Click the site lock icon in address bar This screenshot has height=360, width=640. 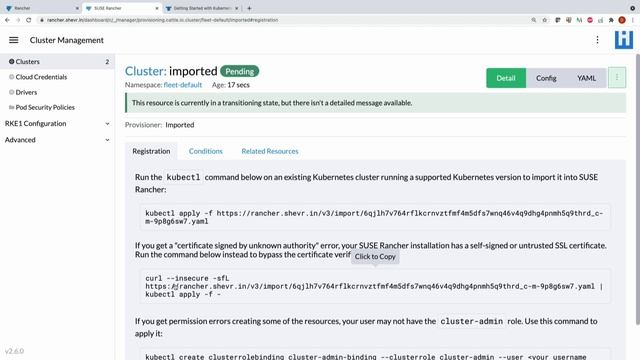(41, 20)
